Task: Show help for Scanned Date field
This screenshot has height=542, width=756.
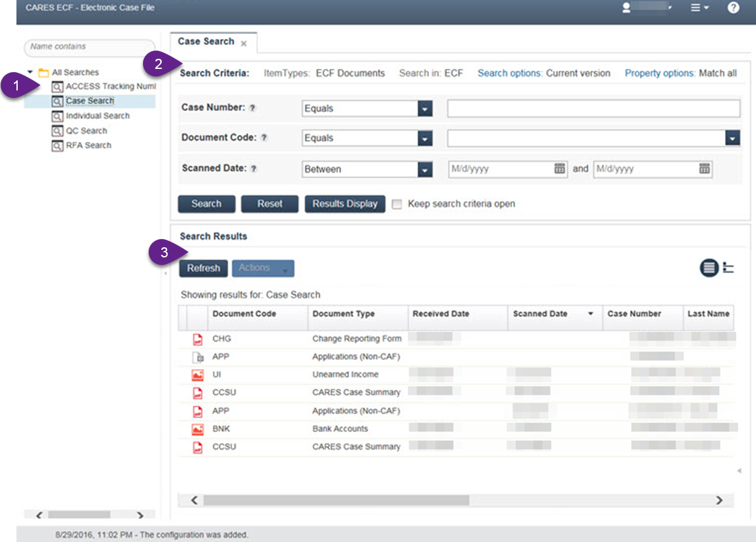Action: coord(254,169)
